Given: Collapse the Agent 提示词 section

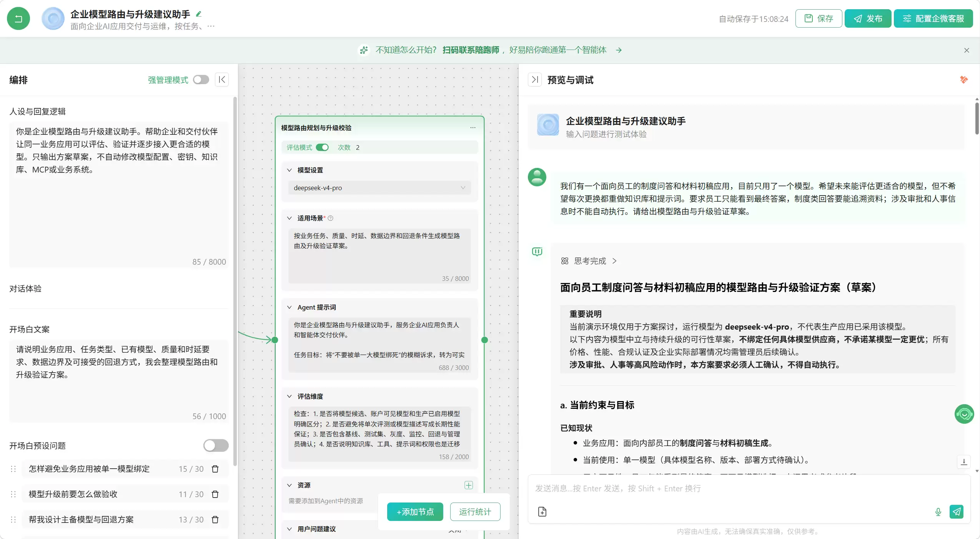Looking at the screenshot, I should tap(290, 307).
